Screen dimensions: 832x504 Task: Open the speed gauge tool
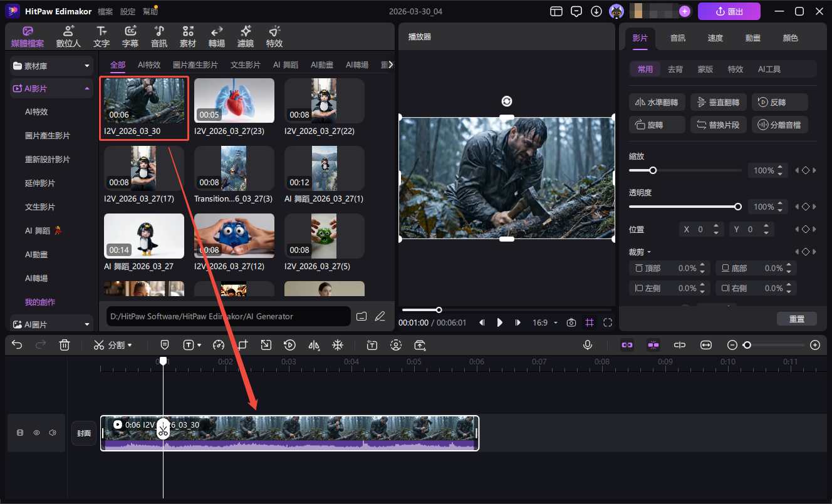click(x=218, y=345)
